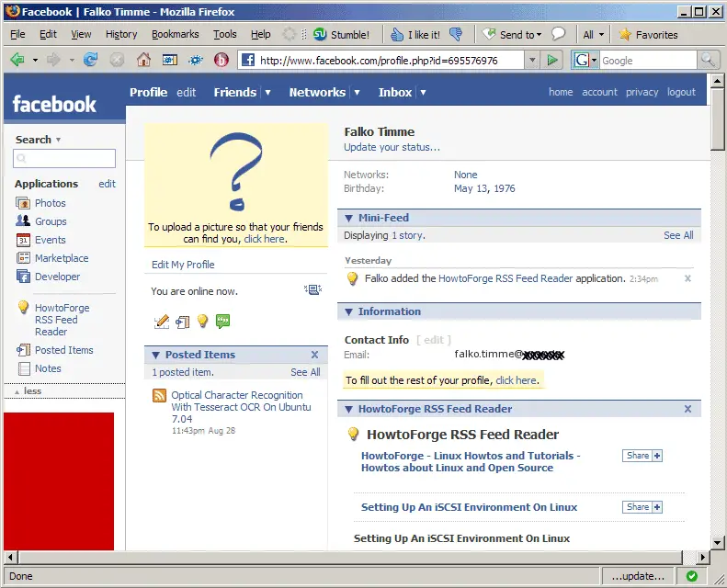
Task: Open the Send to dropdown in toolbar
Action: point(539,35)
